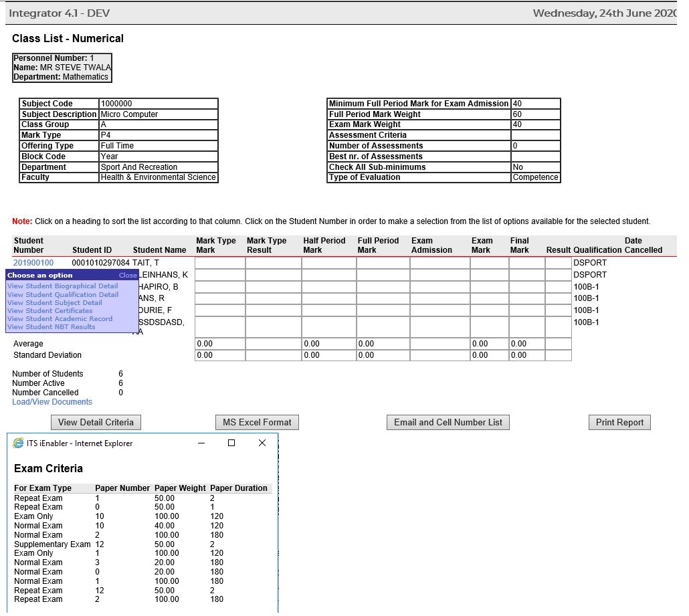Click the View Detail Criteria button
The width and height of the screenshot is (689, 616).
[96, 422]
